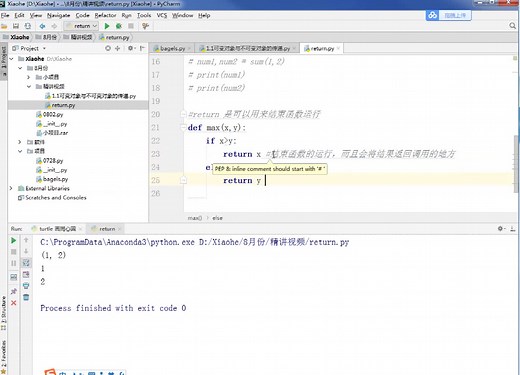Open the Project view selector dropdown arrow
This screenshot has width=520, height=375.
pos(44,48)
